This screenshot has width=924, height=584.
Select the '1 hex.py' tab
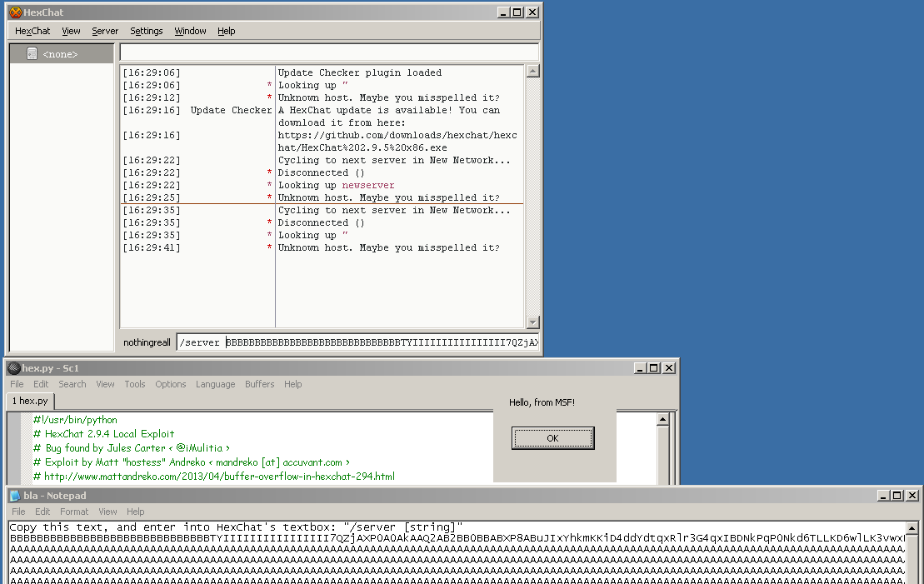point(30,401)
